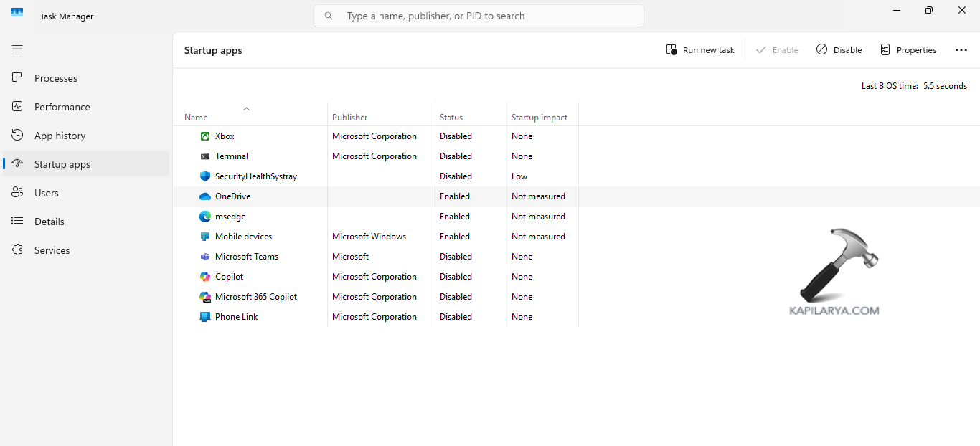Toggle Name column sort order chevron
This screenshot has width=980, height=446.
point(247,109)
